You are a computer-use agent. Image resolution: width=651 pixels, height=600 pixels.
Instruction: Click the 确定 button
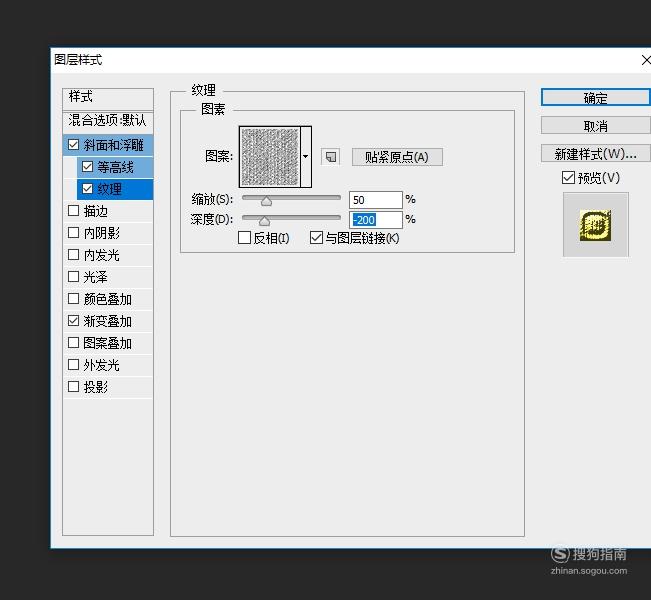(x=596, y=98)
